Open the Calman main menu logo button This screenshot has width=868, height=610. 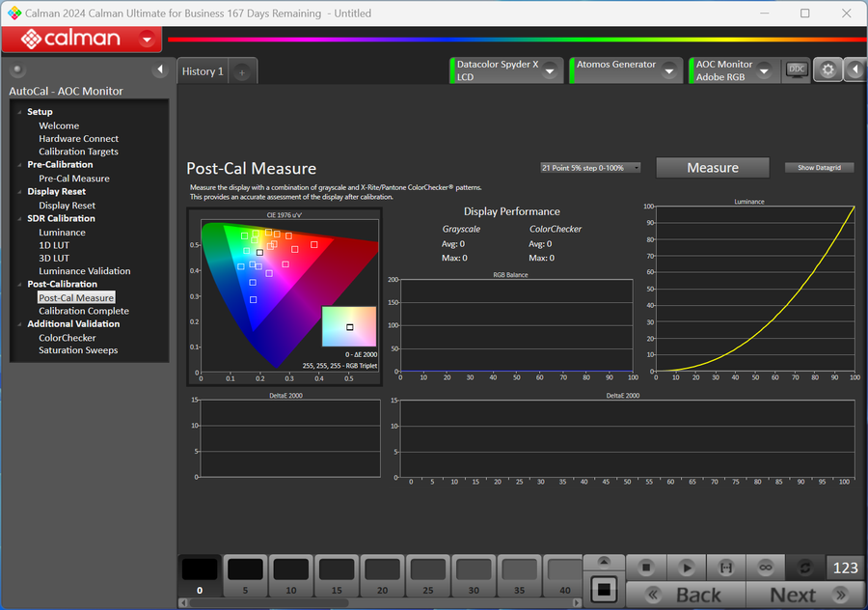tap(81, 39)
